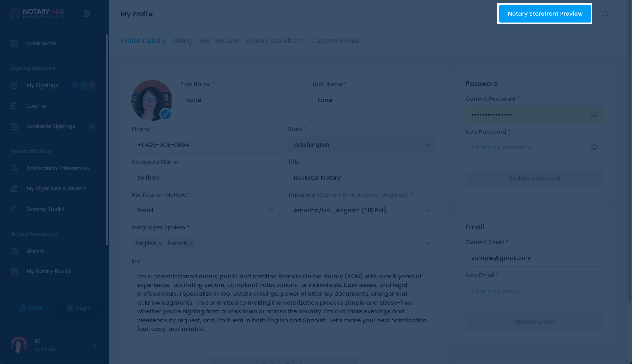Open Library in sidebar

[x=36, y=251]
